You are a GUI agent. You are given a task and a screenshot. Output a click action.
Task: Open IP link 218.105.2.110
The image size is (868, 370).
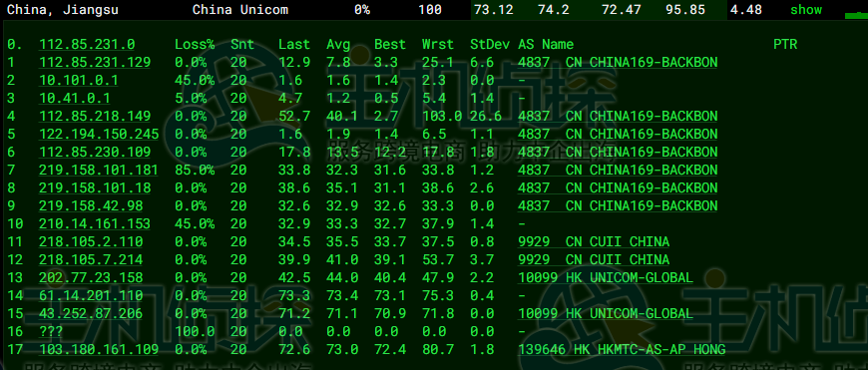(91, 241)
